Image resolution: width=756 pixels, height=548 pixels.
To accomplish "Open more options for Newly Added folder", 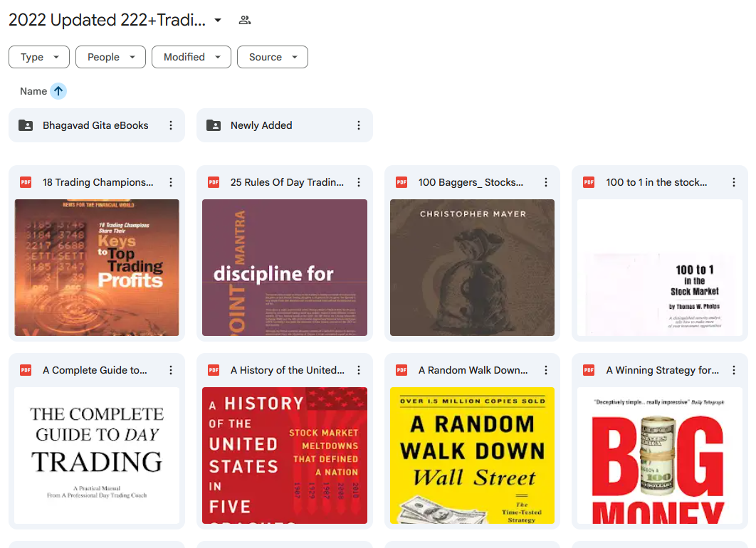I will (x=359, y=125).
